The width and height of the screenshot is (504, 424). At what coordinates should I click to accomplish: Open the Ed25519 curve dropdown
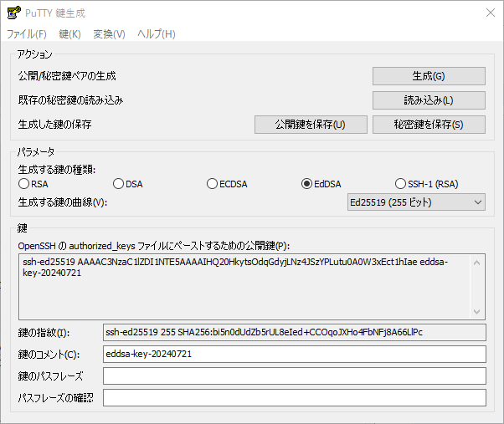click(416, 202)
